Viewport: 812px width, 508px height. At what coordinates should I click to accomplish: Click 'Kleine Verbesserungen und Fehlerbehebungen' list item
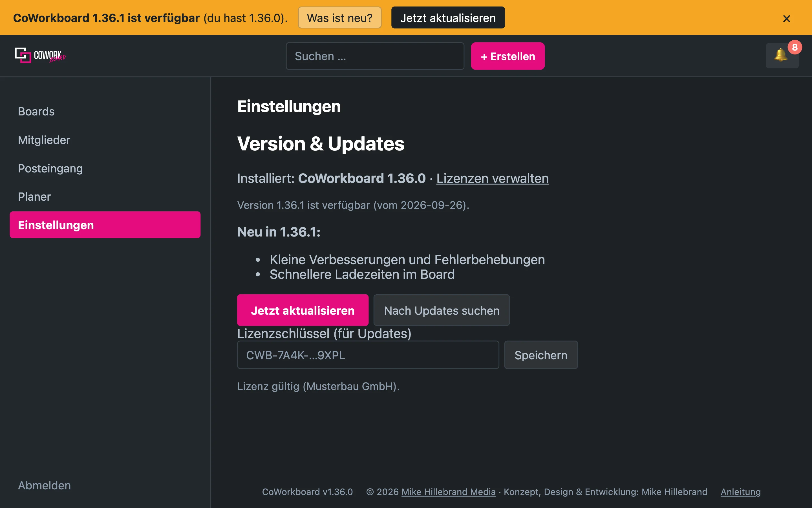tap(407, 260)
